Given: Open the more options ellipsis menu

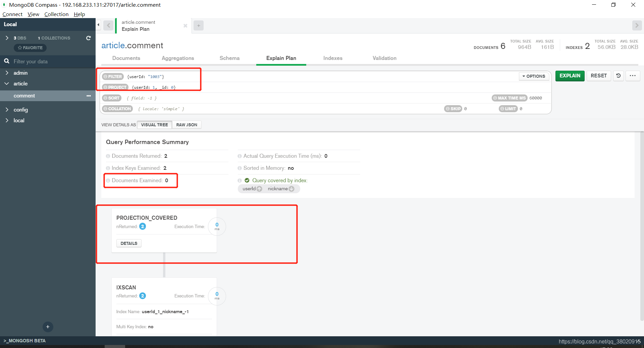Looking at the screenshot, I should tap(633, 76).
